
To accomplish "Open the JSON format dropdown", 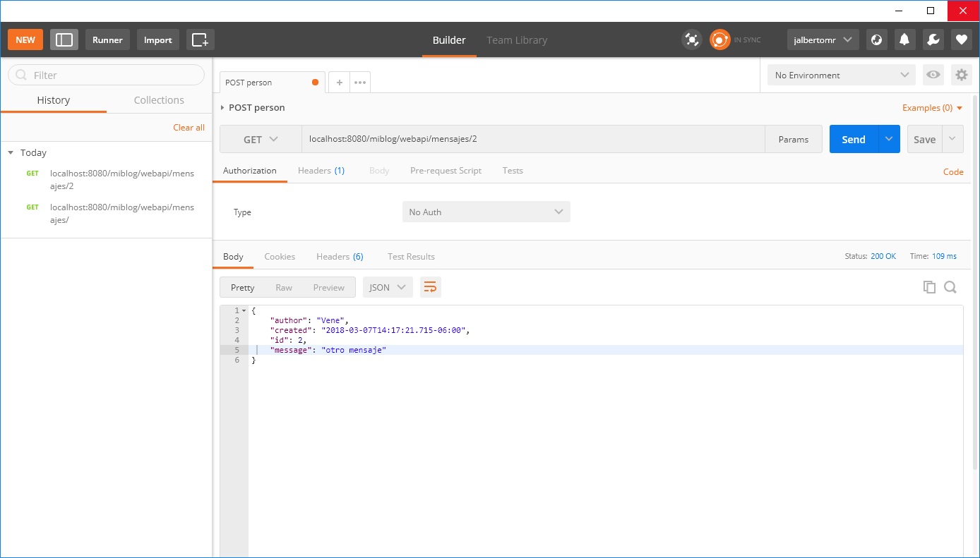I will [388, 287].
